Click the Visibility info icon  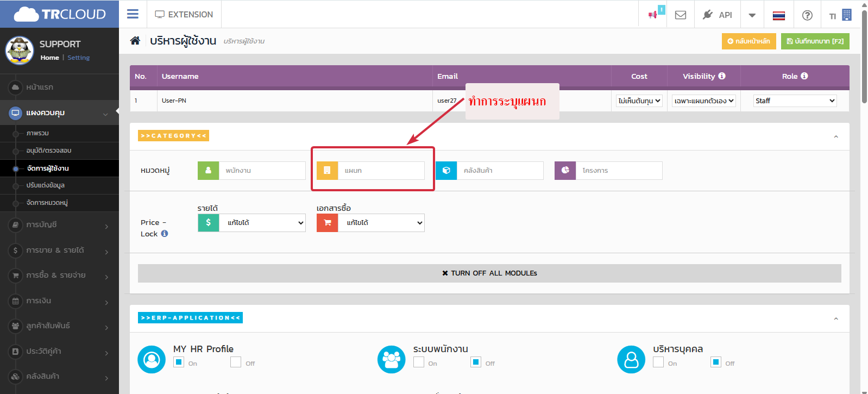[x=722, y=76]
